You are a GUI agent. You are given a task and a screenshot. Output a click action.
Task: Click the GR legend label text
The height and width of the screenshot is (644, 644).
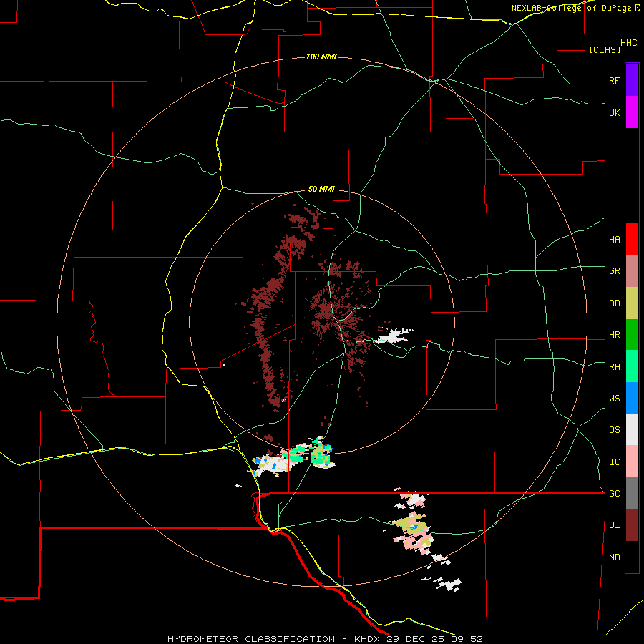coord(614,271)
